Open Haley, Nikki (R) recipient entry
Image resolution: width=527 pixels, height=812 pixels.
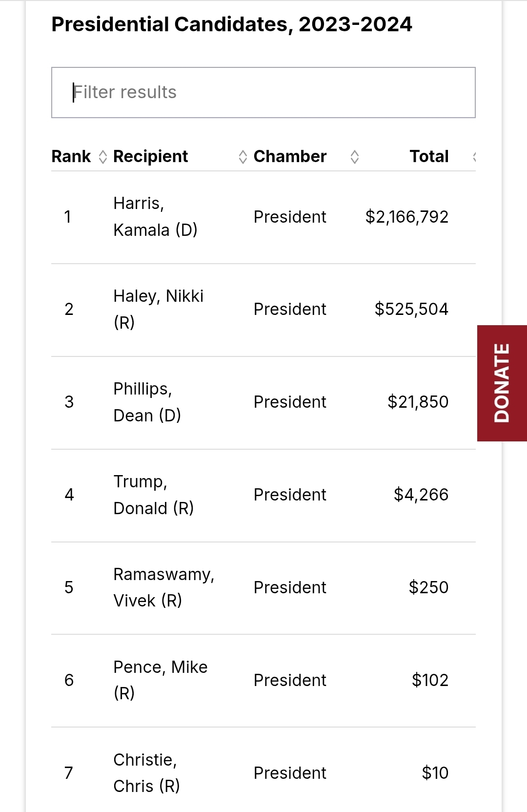158,309
